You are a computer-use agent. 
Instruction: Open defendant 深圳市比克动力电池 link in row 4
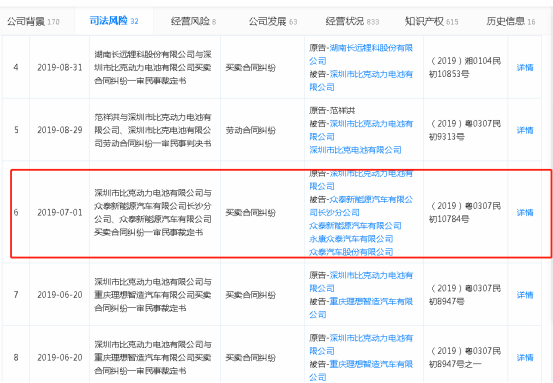point(361,81)
